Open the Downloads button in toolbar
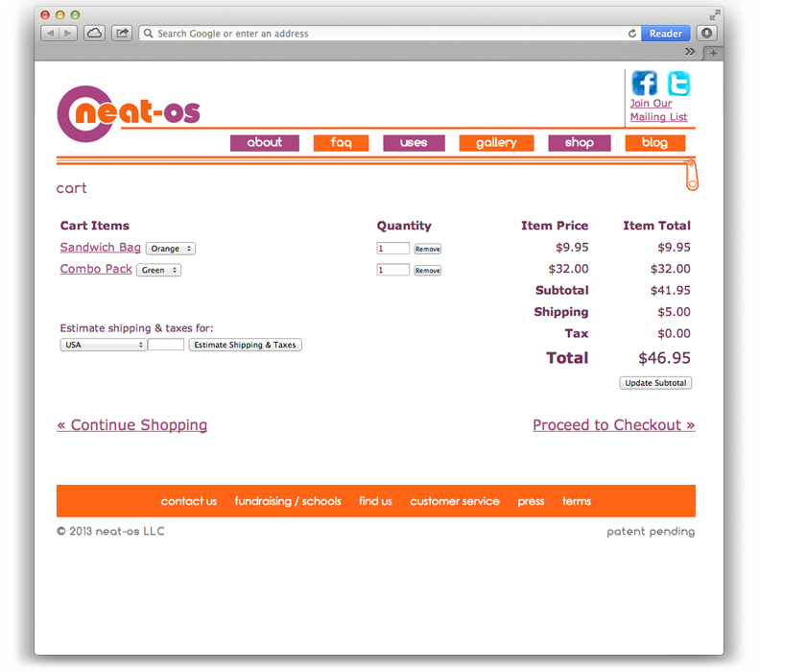This screenshot has width=807, height=672. [706, 34]
